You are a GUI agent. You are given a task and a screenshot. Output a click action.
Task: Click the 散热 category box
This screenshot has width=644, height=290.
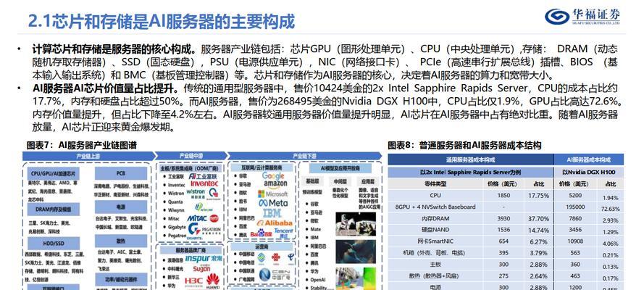pos(121,241)
